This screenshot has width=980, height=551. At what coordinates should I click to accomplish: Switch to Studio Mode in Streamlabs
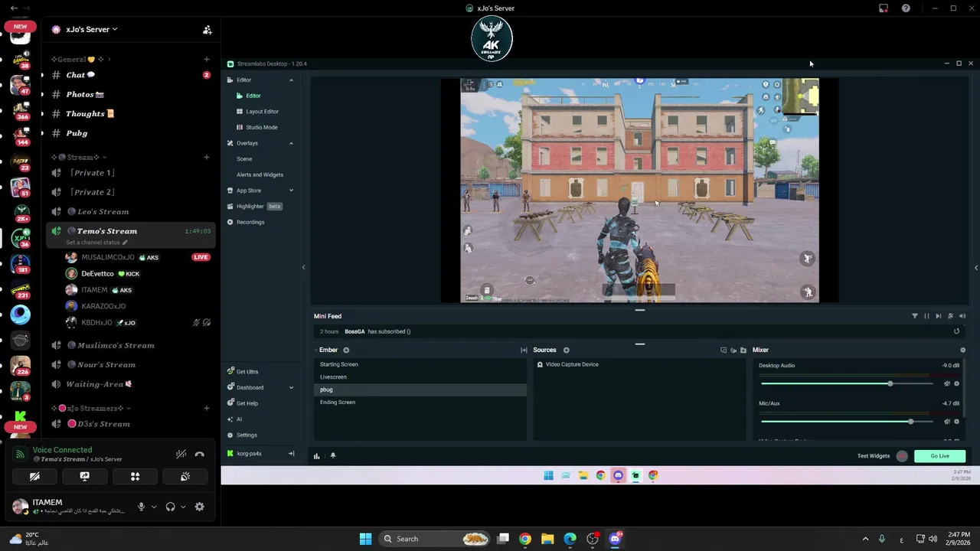(x=262, y=127)
